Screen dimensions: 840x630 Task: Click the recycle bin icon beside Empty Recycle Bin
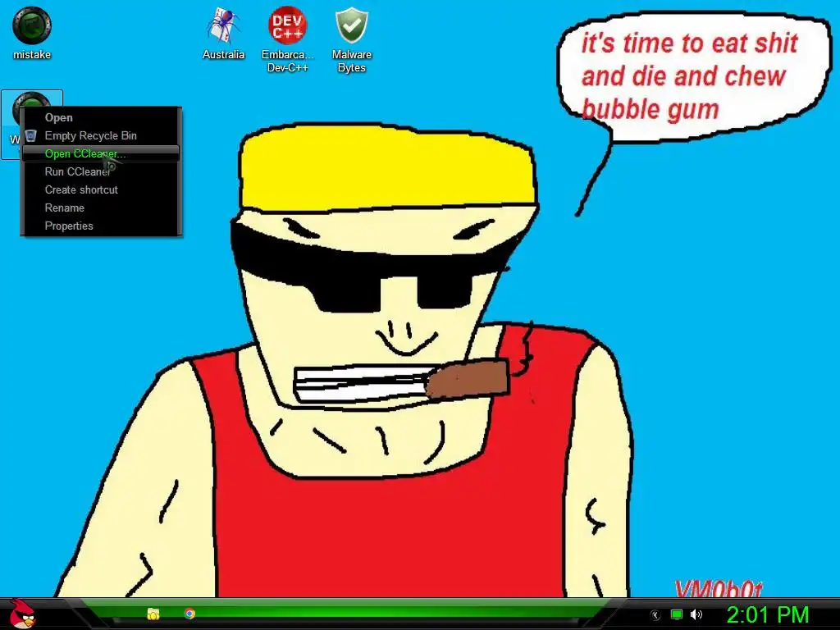[x=31, y=135]
